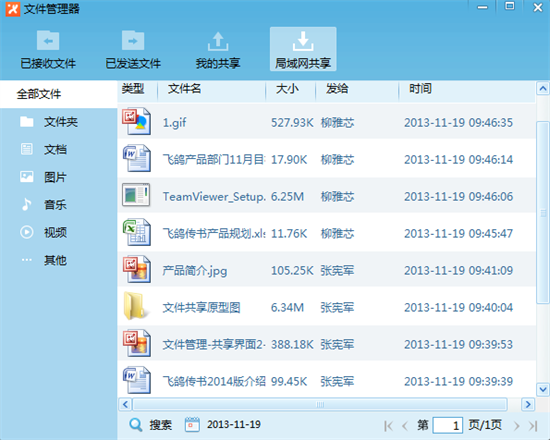This screenshot has width=550, height=440.
Task: Select the 文件共享原型图 folder row
Action: pos(327,307)
